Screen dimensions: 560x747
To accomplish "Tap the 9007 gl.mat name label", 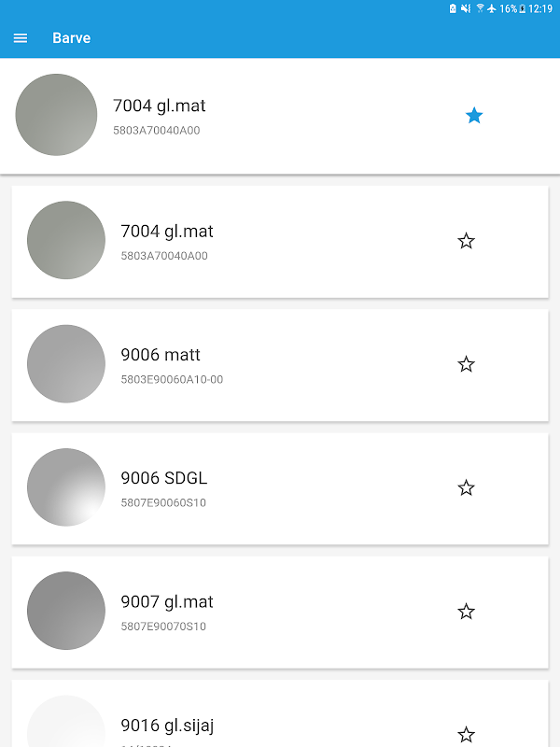I will tap(167, 601).
